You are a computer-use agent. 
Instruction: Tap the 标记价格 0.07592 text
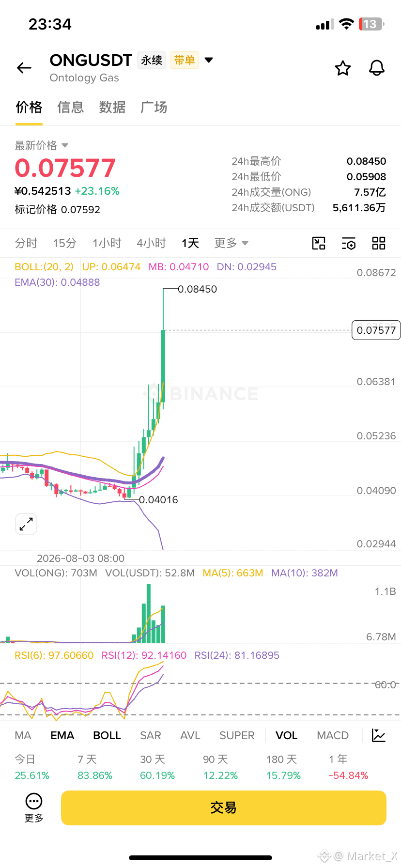click(58, 210)
